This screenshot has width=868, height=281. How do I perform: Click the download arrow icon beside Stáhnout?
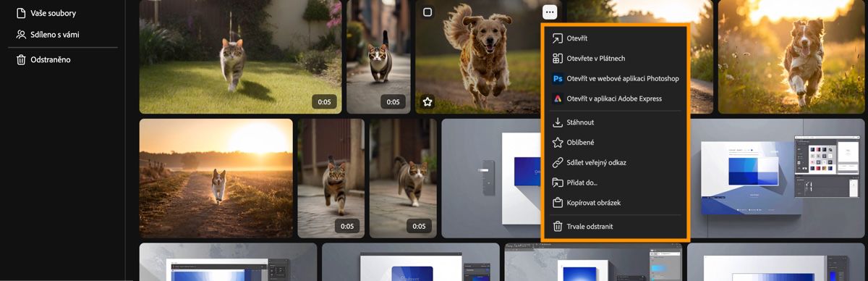[x=558, y=122]
